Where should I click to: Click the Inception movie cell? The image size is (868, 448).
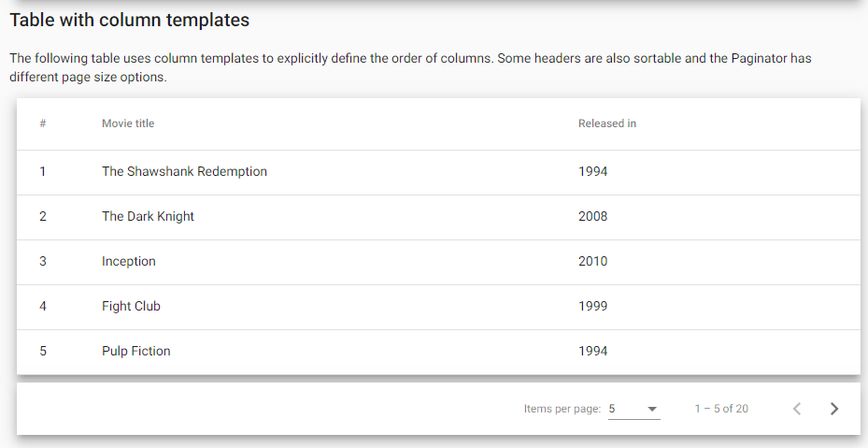point(128,261)
